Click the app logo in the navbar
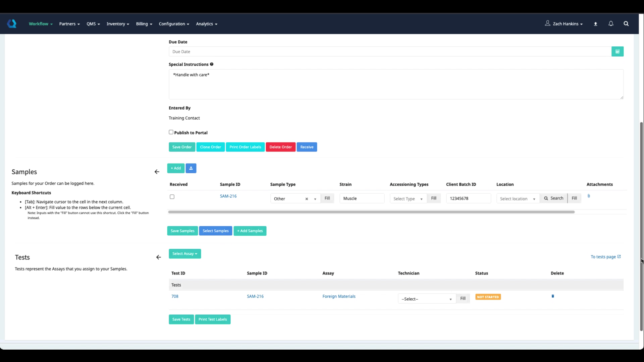This screenshot has width=644, height=362. point(12,24)
